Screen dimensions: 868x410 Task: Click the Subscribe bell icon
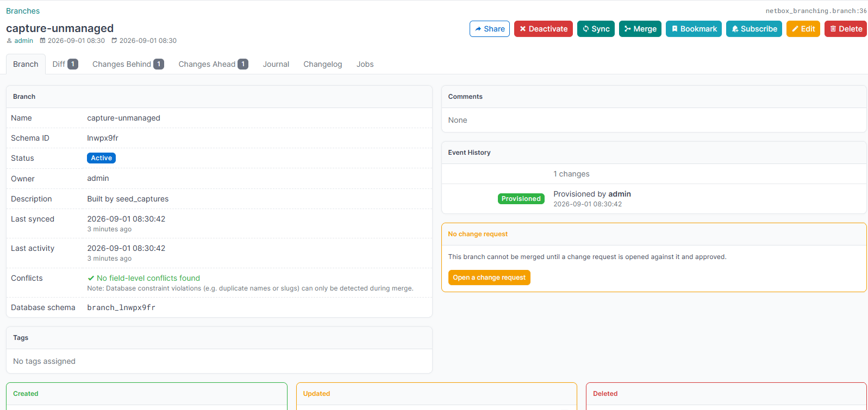pyautogui.click(x=735, y=29)
